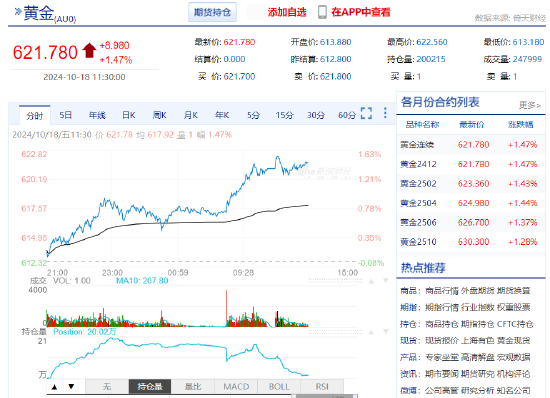The width and height of the screenshot is (550, 398).
Task: Click the 宏观数据 link
Action: point(514,357)
